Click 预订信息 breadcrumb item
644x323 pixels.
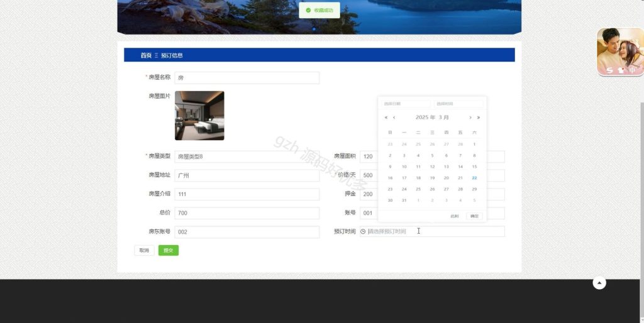pos(172,55)
